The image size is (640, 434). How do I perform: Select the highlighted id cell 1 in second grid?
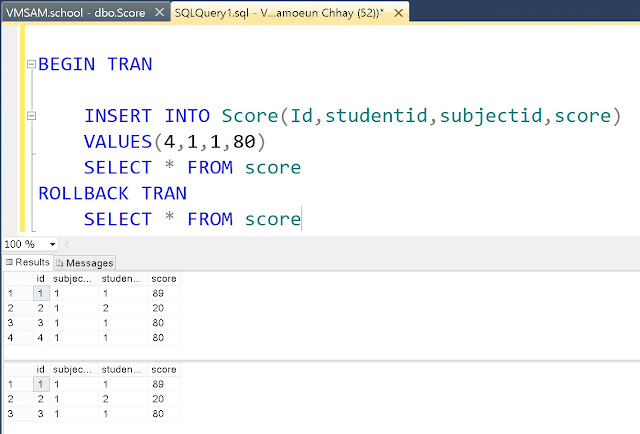[41, 384]
